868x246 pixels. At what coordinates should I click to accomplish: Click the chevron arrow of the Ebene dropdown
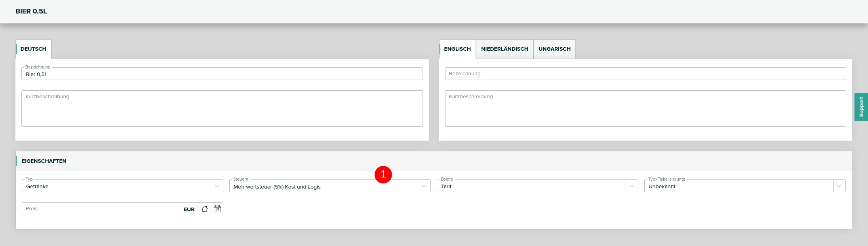[x=632, y=186]
